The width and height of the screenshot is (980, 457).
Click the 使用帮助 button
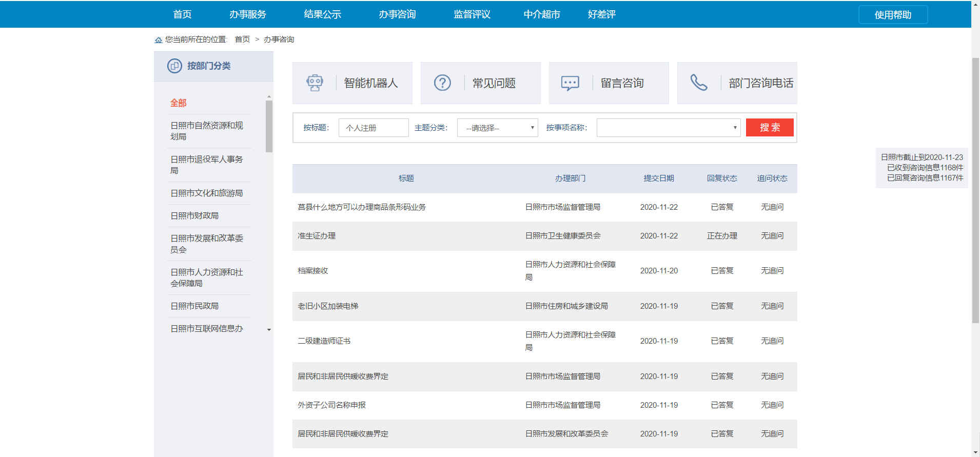pos(893,15)
